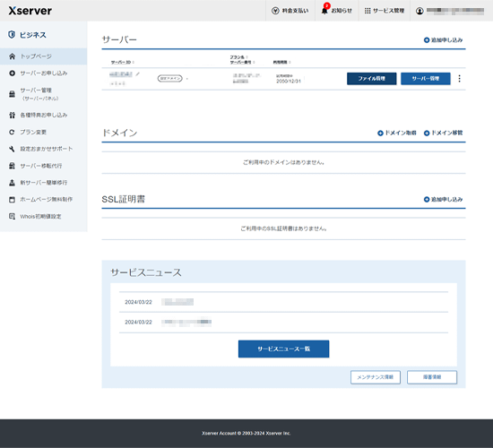Click the サービスニュース一覧 button
Screen dimensions: 493x448
click(283, 349)
